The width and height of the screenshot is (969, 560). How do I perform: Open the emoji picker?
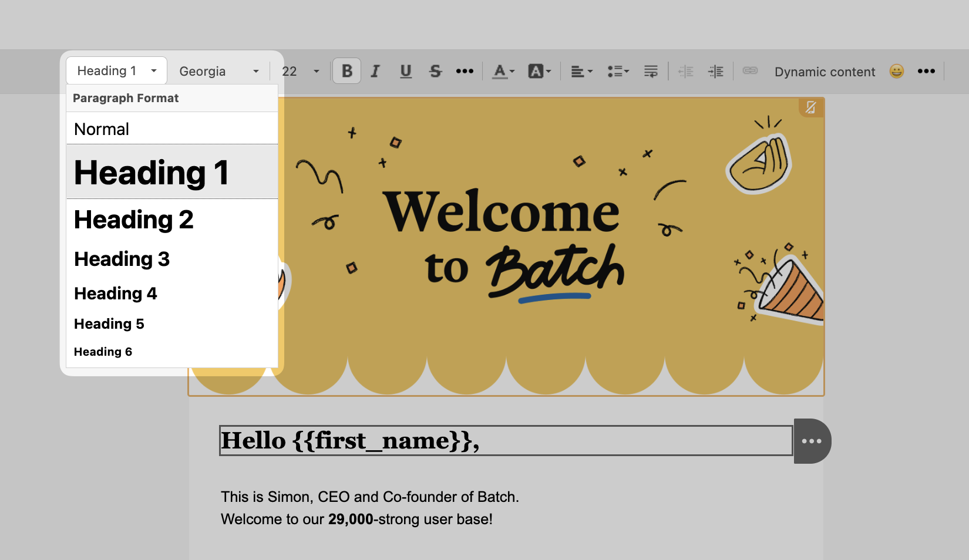pyautogui.click(x=896, y=71)
